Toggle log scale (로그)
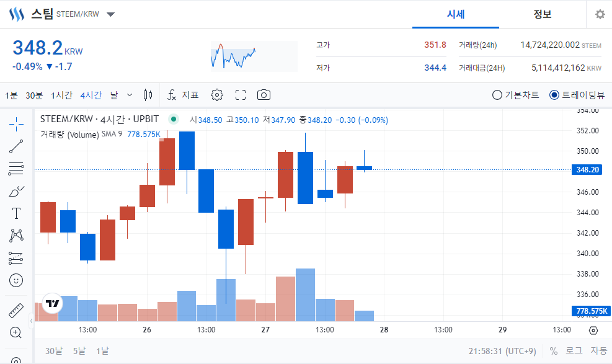The height and width of the screenshot is (364, 612). (574, 351)
